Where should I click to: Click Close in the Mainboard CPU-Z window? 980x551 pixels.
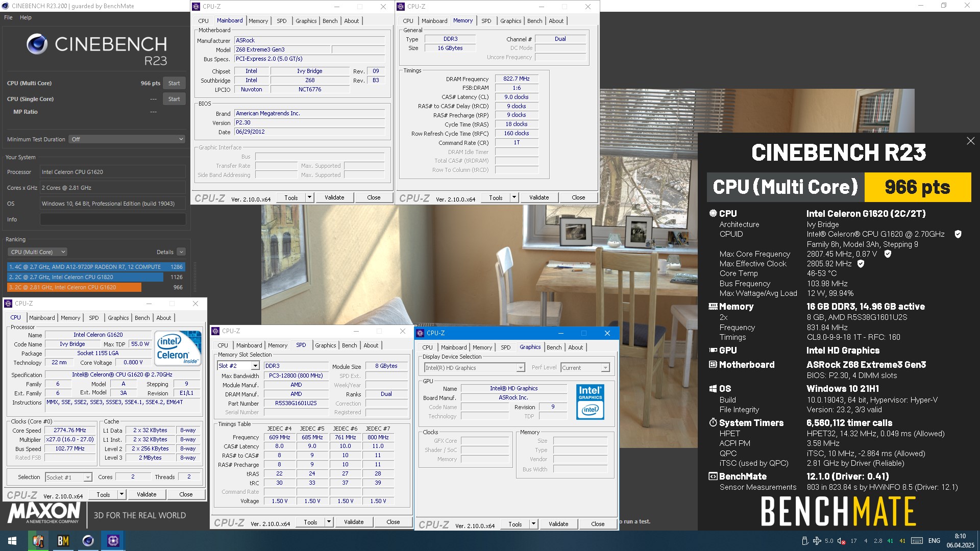(x=374, y=197)
